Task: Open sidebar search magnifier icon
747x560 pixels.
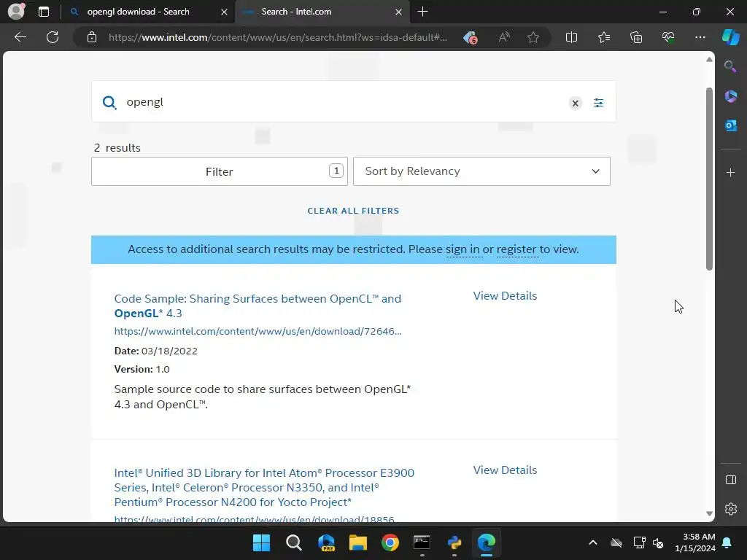Action: (730, 66)
